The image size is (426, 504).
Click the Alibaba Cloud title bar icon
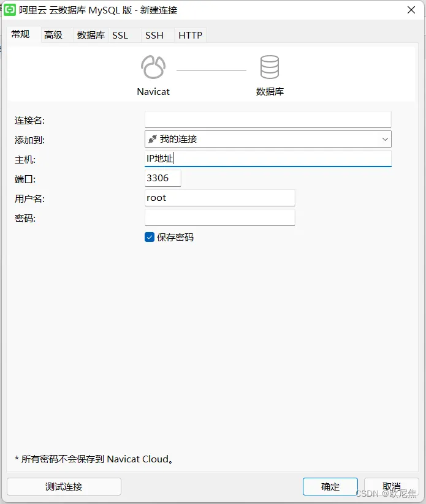(10, 10)
